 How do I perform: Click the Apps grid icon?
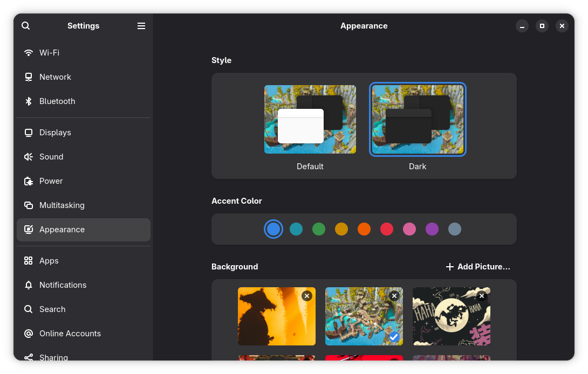point(29,260)
